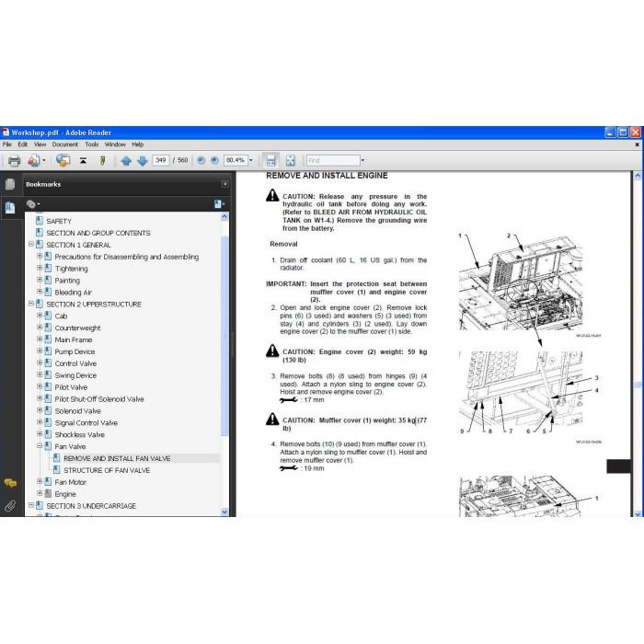The height and width of the screenshot is (644, 644).
Task: Click the expand current bookmark icon
Action: click(x=219, y=204)
